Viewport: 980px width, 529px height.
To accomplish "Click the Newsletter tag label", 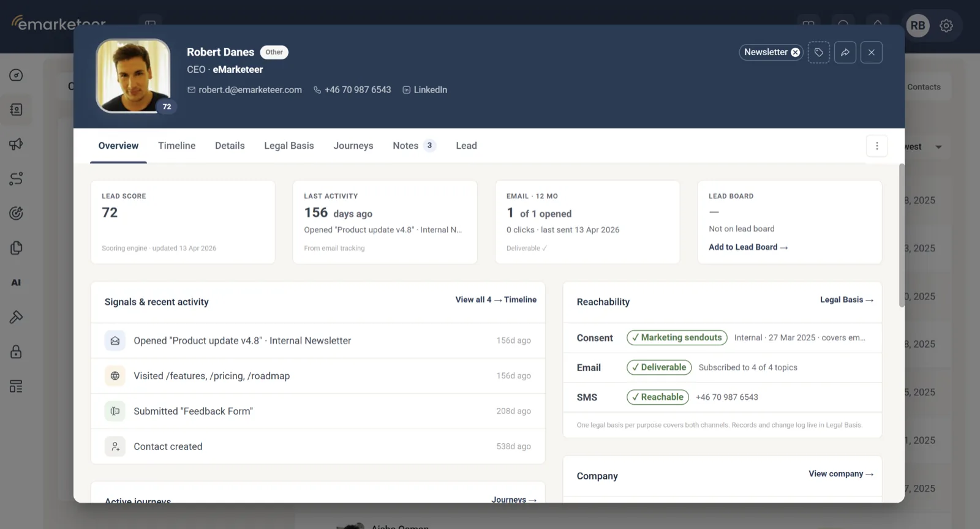I will [766, 53].
